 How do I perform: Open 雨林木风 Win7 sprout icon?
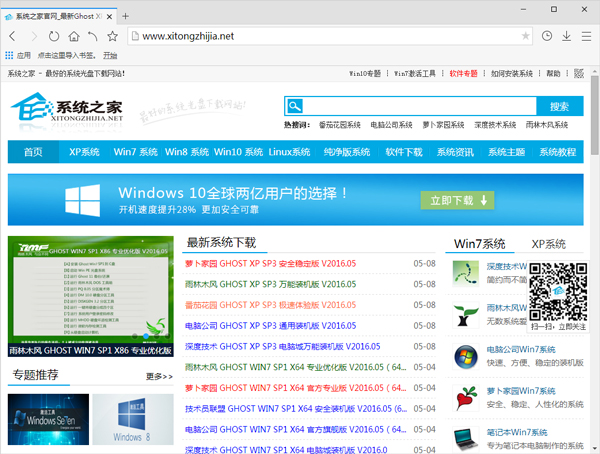(x=466, y=315)
